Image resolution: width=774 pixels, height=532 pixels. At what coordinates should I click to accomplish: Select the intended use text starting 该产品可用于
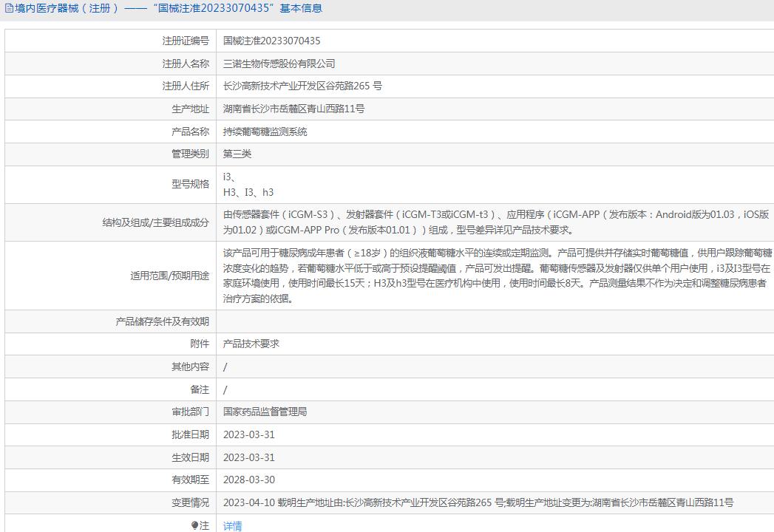[498, 276]
